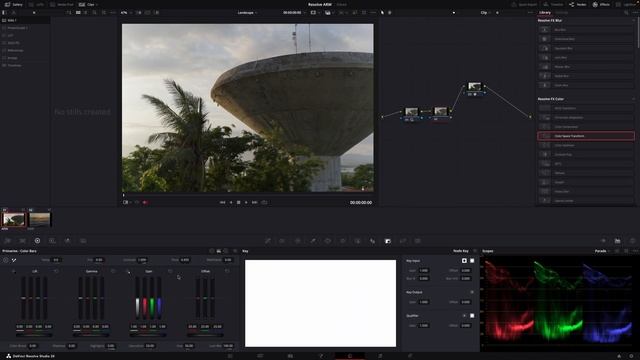Viewport: 640px width, 360px height.
Task: Open the Camera Raw palette
Action: [x=7, y=241]
